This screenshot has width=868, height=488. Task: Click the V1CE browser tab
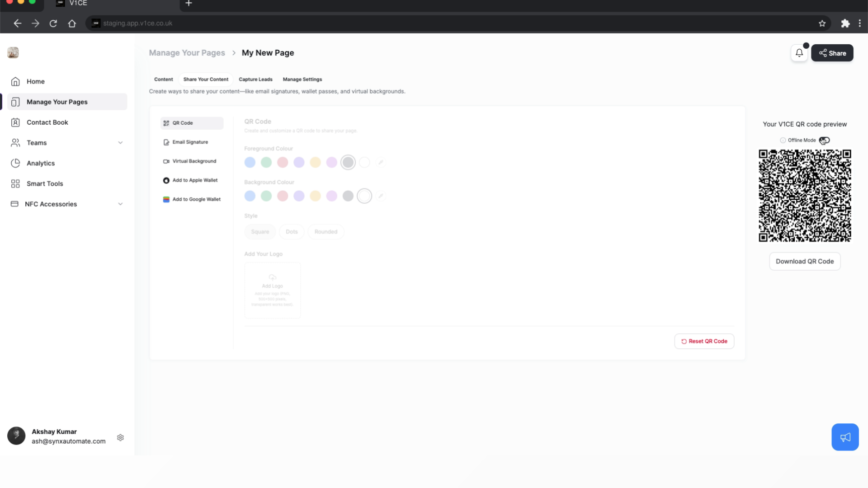(x=113, y=4)
